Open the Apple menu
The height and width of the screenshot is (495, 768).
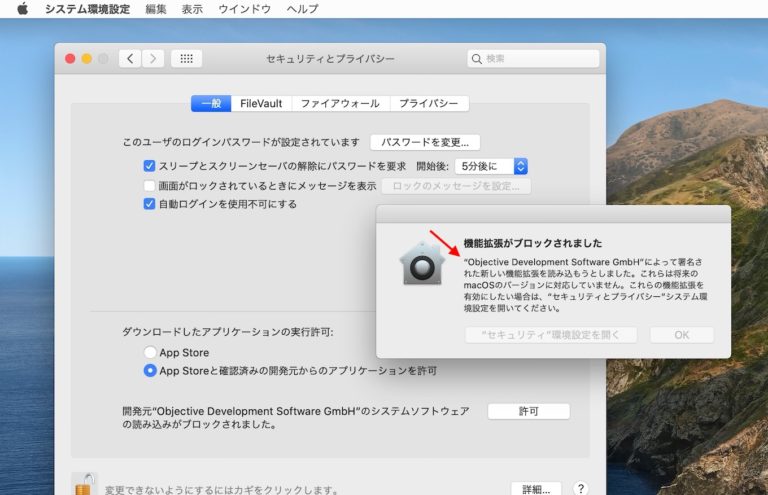22,9
